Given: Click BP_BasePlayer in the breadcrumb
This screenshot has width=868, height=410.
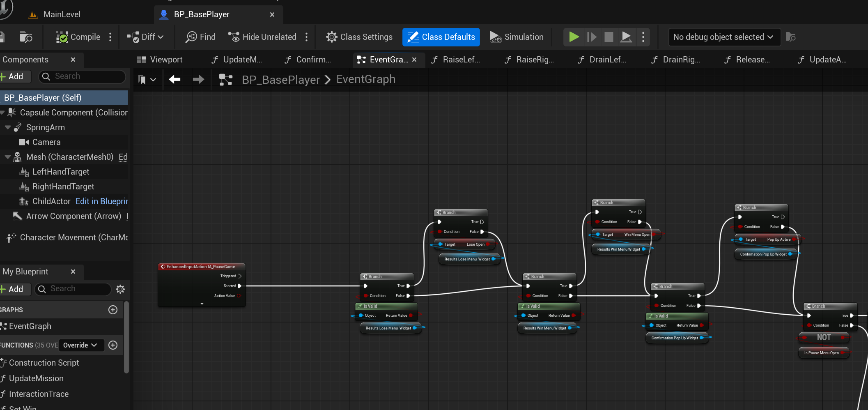Looking at the screenshot, I should [x=281, y=79].
